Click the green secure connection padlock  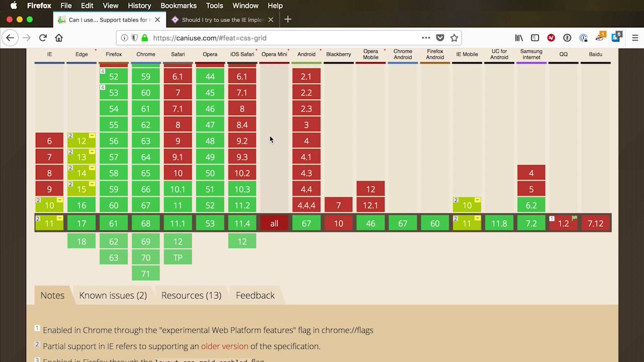[x=144, y=38]
